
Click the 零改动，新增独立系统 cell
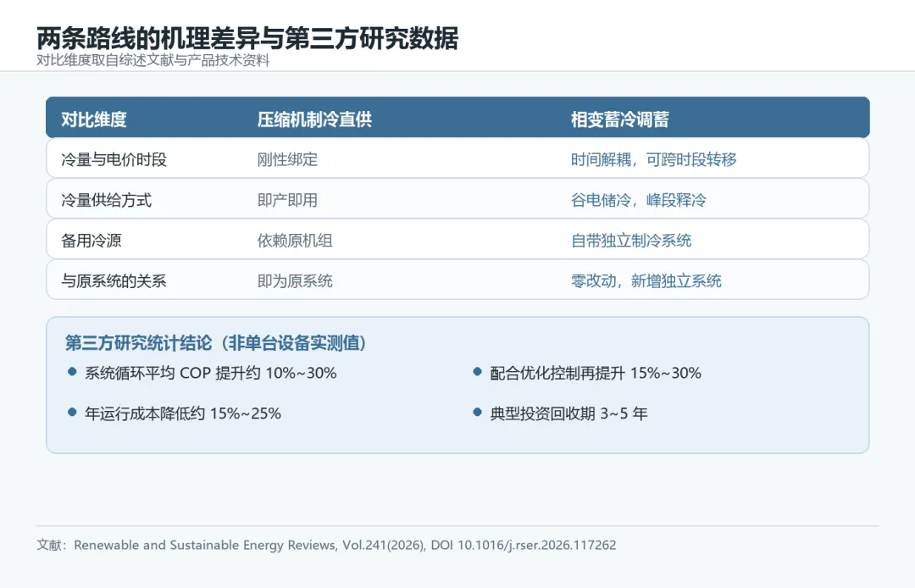coord(646,281)
